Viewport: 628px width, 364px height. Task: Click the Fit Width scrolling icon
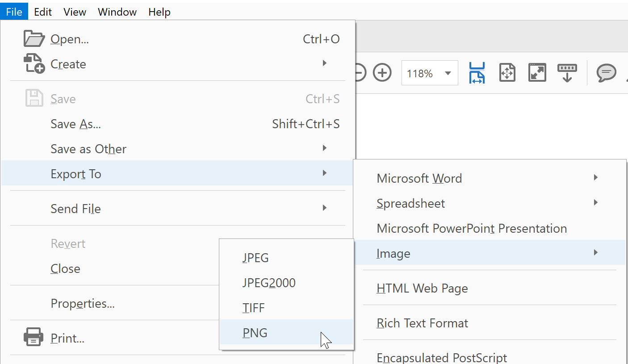(477, 73)
